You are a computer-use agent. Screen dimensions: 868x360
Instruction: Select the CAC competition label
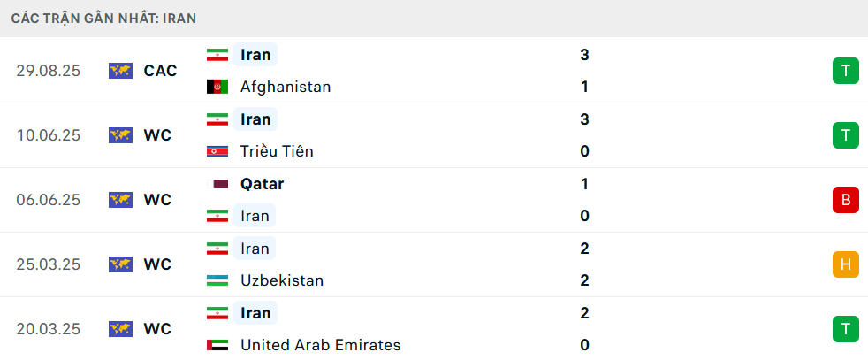point(160,71)
